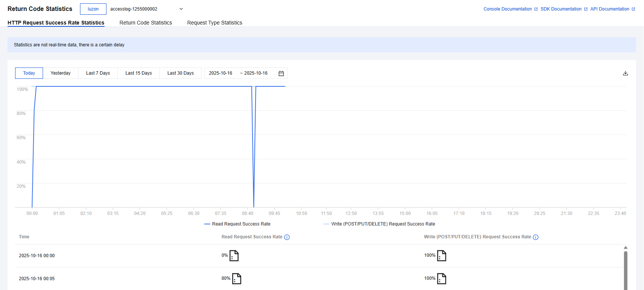Viewport: 644px width, 290px height.
Task: Click the document icon in the 00:05 write rate cell
Action: [442, 279]
